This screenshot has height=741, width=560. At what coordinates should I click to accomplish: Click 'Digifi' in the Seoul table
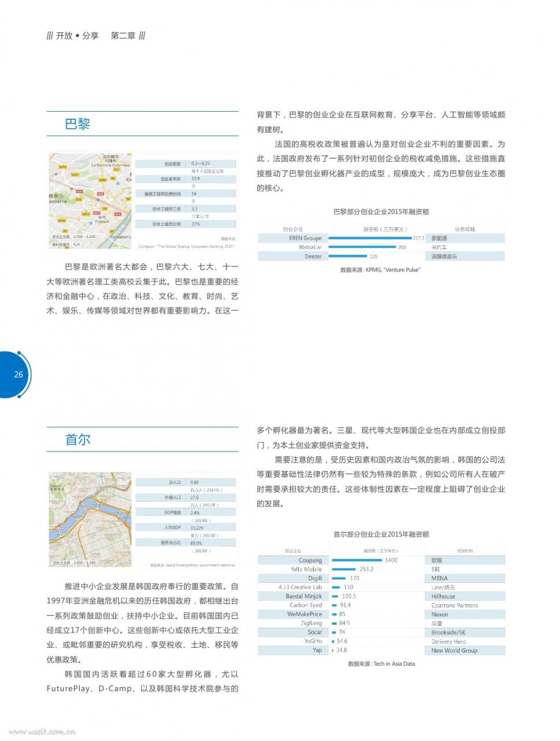pos(315,578)
